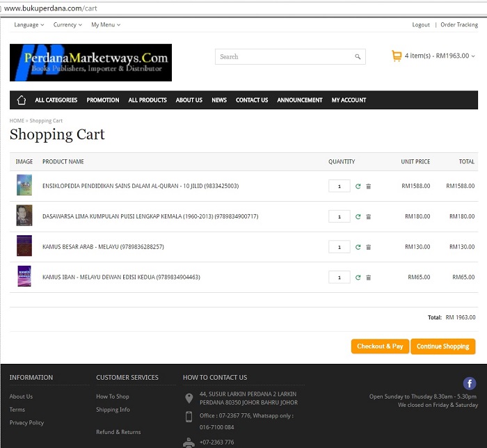This screenshot has height=448, width=487.
Task: Expand the My Menu dropdown
Action: [x=106, y=25]
